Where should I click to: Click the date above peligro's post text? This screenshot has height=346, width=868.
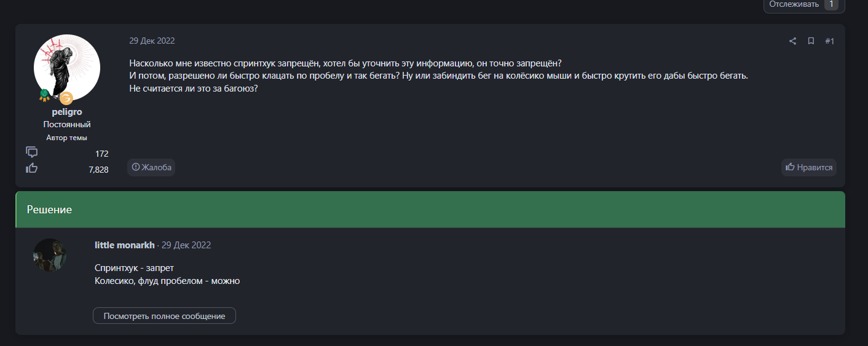[152, 41]
